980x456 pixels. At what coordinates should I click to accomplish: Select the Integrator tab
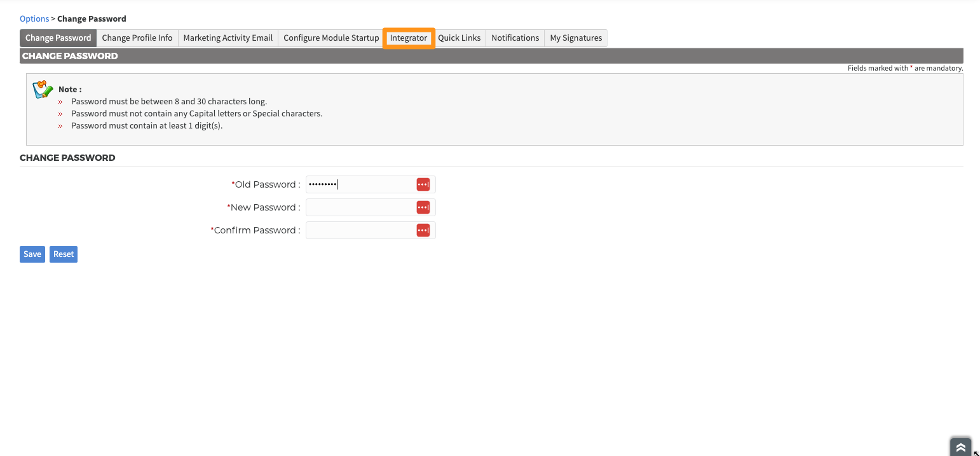coord(409,38)
